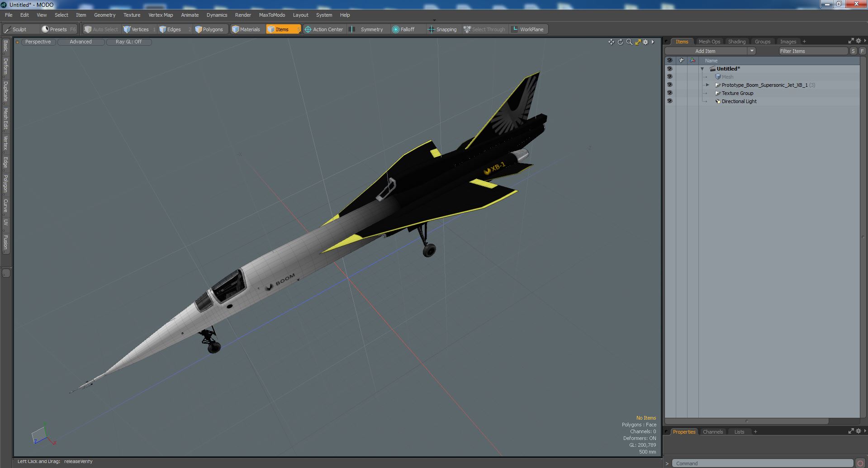Open Perspective view type dropdown

point(38,42)
